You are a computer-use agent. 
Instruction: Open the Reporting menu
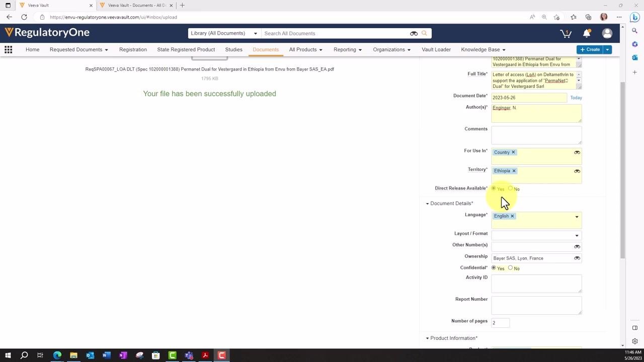(348, 49)
